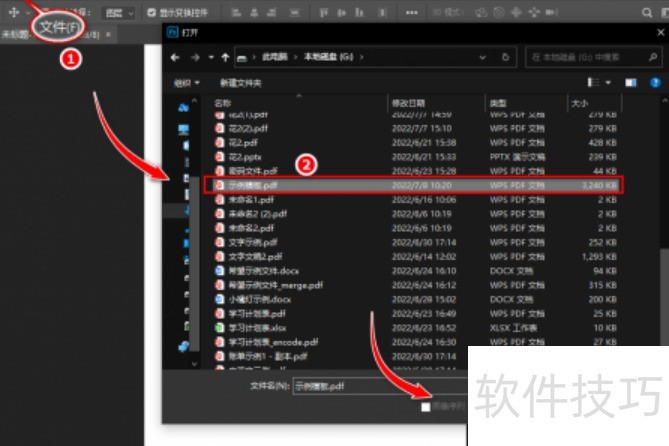Click the 3D roll camera icon

point(499,13)
